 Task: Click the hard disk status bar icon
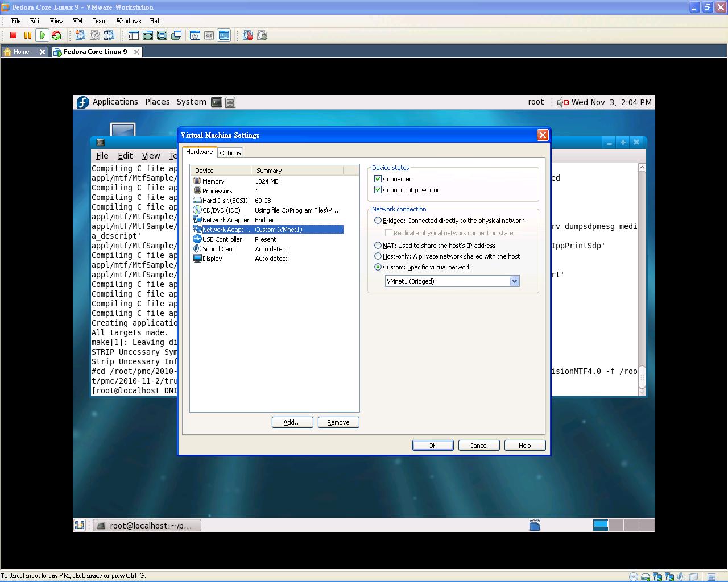[x=646, y=577]
